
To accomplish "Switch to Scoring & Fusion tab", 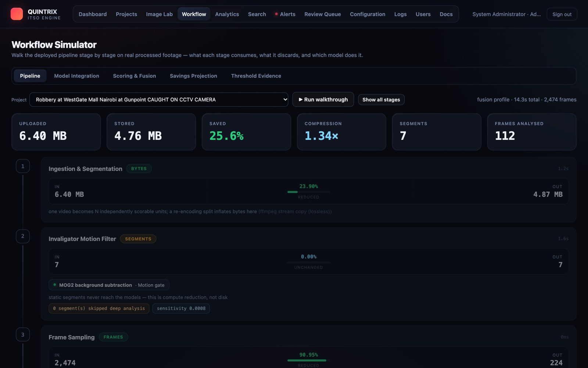I will point(135,76).
